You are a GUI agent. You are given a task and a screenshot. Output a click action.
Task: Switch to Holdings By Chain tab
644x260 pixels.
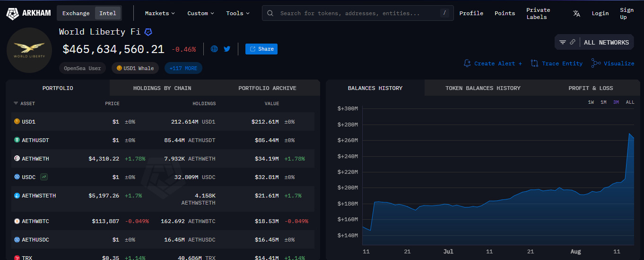[x=162, y=88]
